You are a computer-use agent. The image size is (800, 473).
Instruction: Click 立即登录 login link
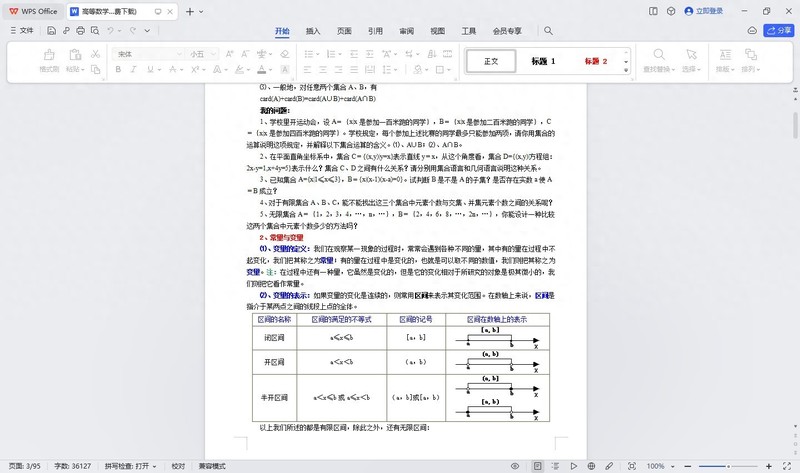pos(704,11)
